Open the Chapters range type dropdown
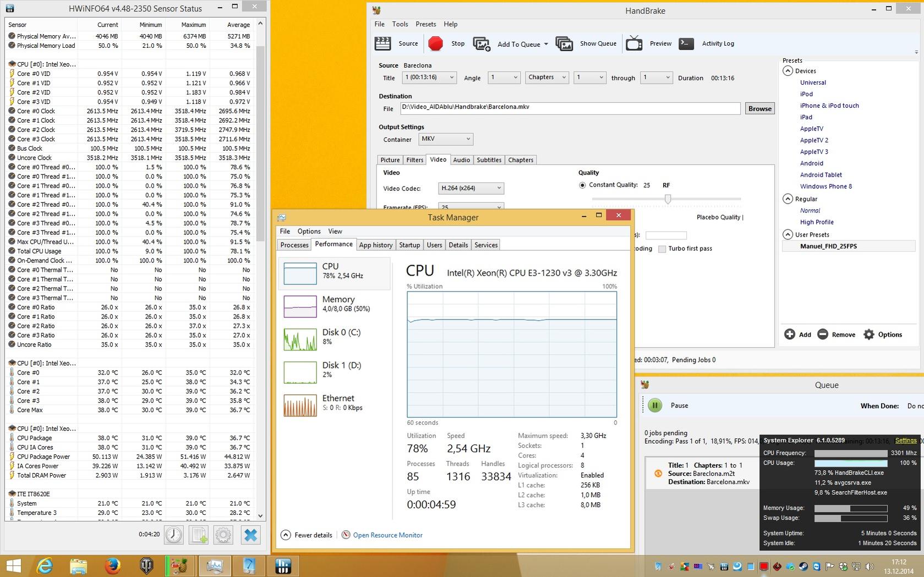 [546, 78]
